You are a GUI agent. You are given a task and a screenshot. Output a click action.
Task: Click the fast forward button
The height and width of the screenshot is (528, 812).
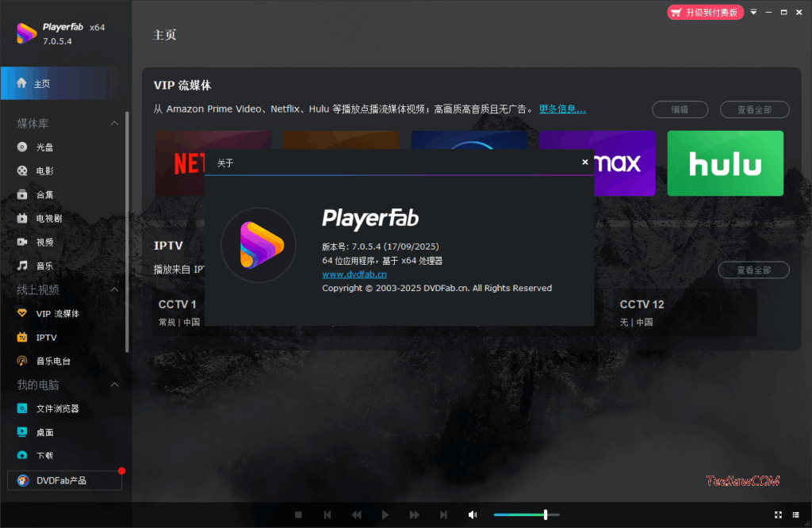click(414, 515)
